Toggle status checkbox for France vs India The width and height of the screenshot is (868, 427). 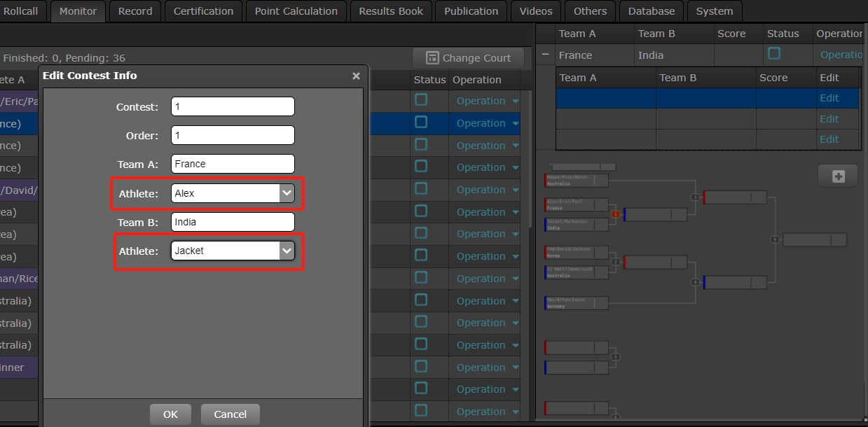coord(774,54)
